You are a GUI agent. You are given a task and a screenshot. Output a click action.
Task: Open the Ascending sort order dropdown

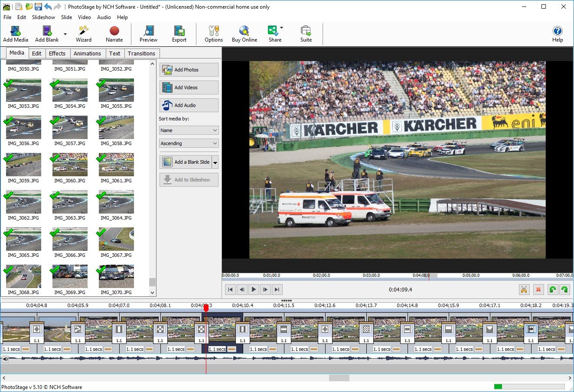pos(189,143)
